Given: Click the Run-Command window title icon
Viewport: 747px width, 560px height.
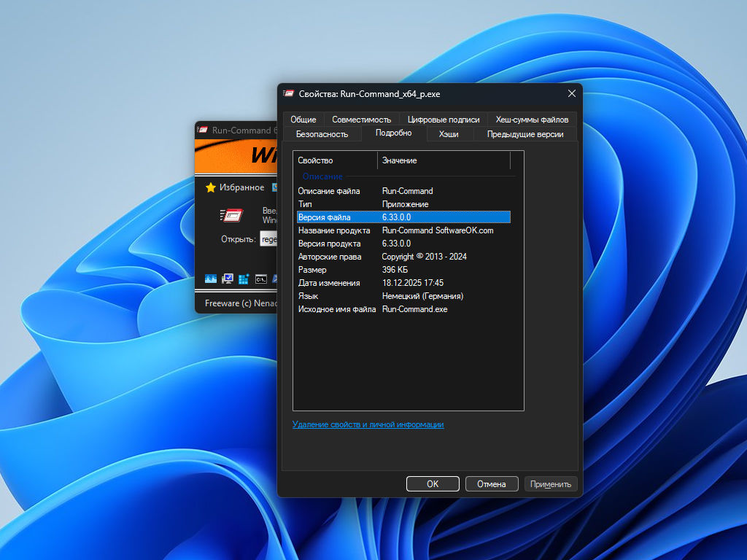Looking at the screenshot, I should pyautogui.click(x=203, y=131).
